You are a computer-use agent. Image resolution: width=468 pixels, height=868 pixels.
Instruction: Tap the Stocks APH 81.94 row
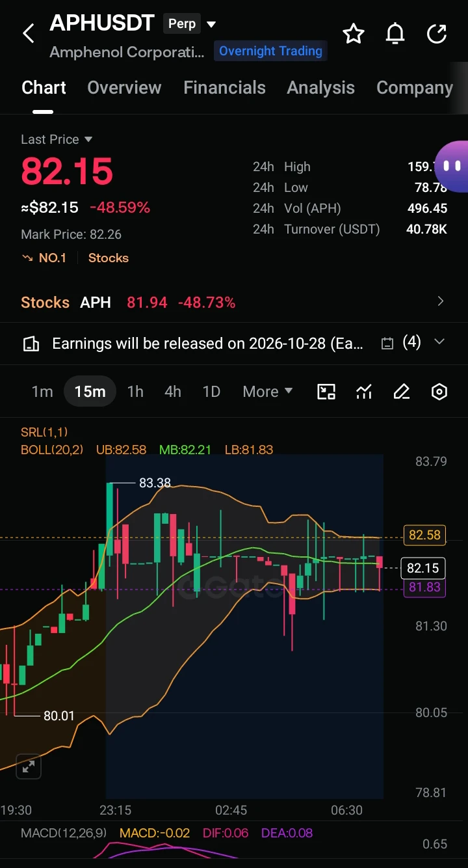(234, 302)
